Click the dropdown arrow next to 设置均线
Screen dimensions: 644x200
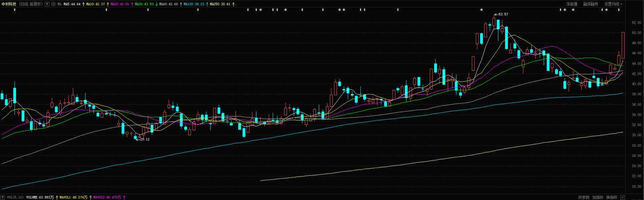point(621,4)
